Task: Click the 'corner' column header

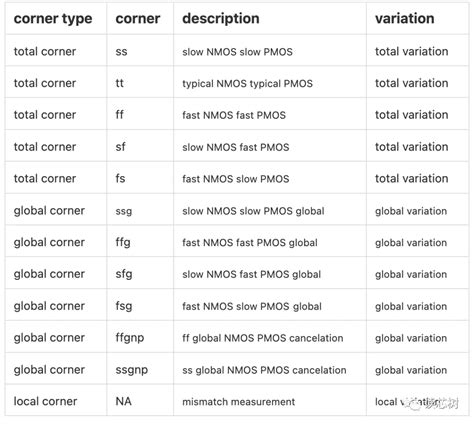Action: coord(138,19)
